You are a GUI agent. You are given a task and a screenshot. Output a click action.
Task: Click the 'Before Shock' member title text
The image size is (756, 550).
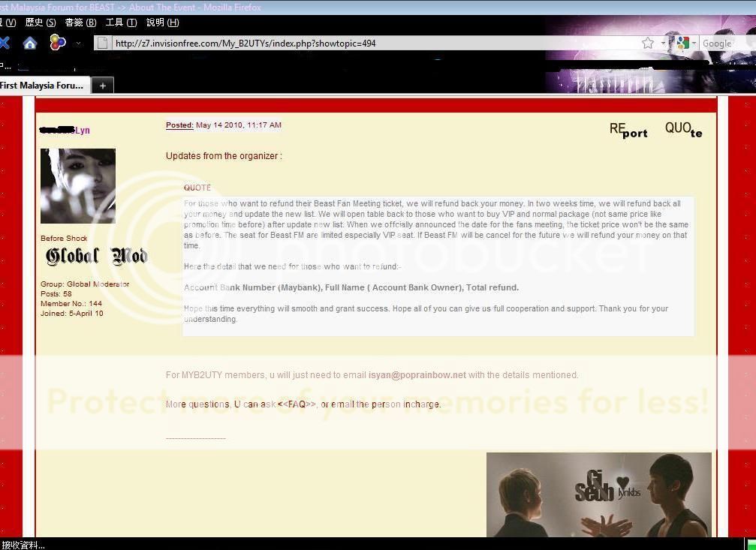(x=64, y=239)
